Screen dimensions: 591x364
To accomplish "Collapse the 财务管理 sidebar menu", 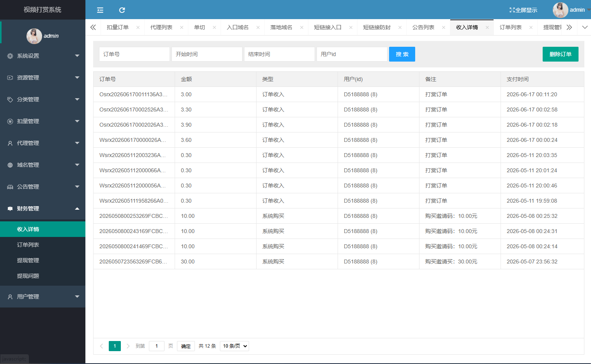I will click(x=42, y=209).
